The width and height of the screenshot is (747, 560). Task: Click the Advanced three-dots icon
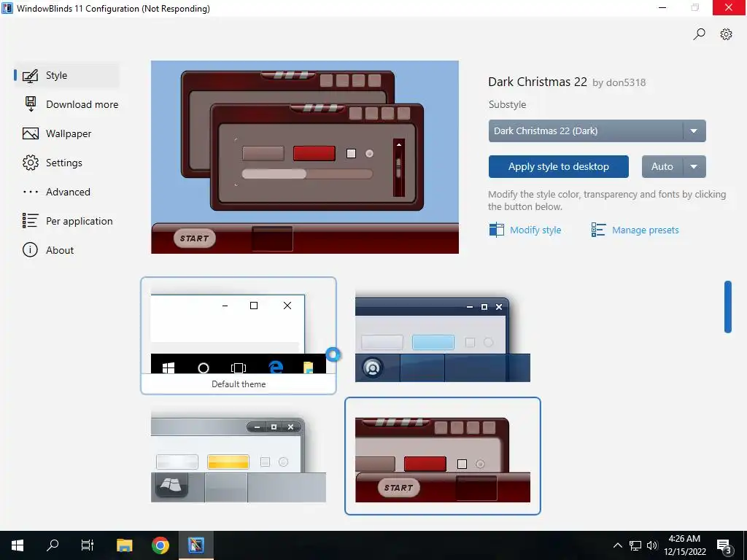click(31, 192)
